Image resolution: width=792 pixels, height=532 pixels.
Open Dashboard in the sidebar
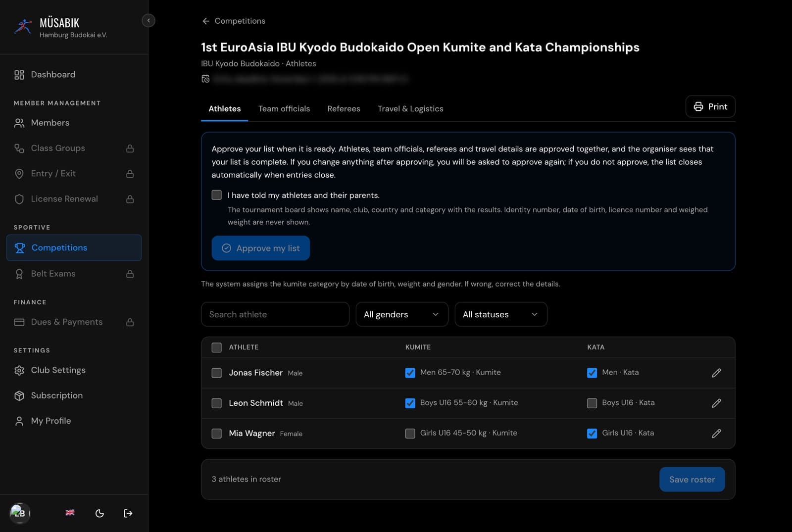[74, 75]
